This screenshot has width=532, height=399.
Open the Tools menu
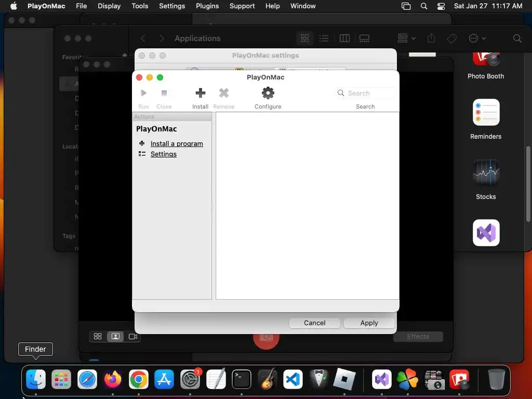tap(140, 6)
